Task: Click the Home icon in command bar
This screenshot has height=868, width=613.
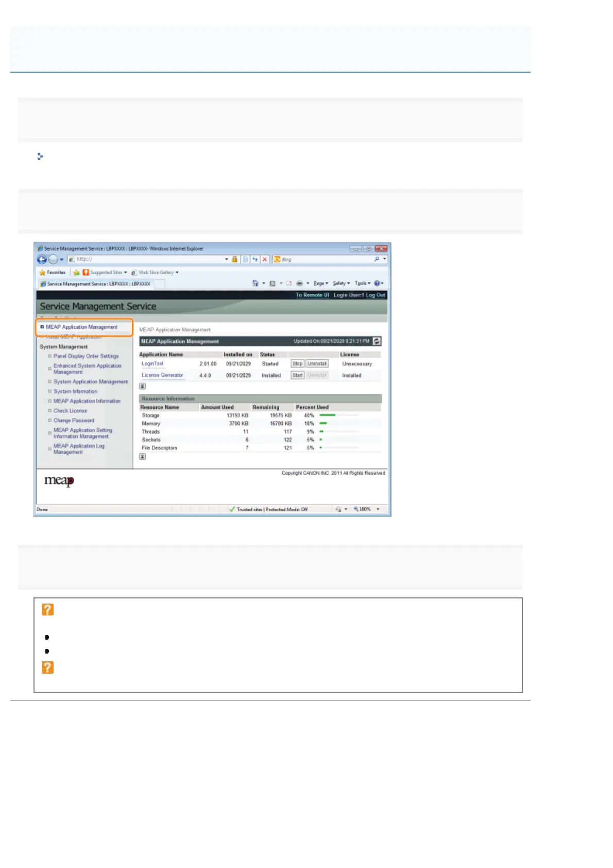Action: (x=255, y=283)
